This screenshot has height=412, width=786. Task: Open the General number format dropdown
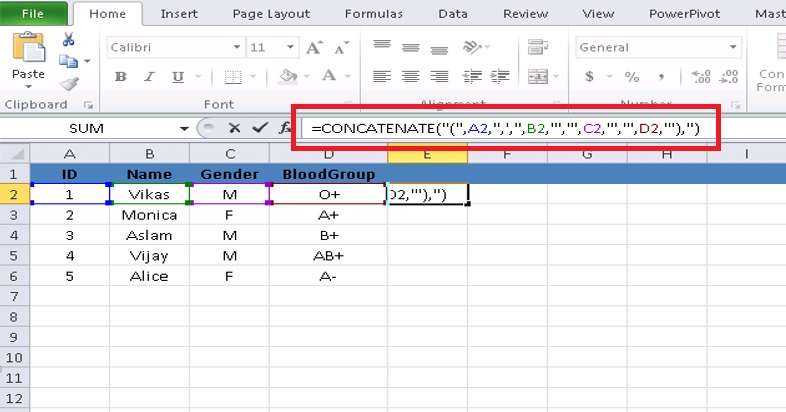[733, 47]
